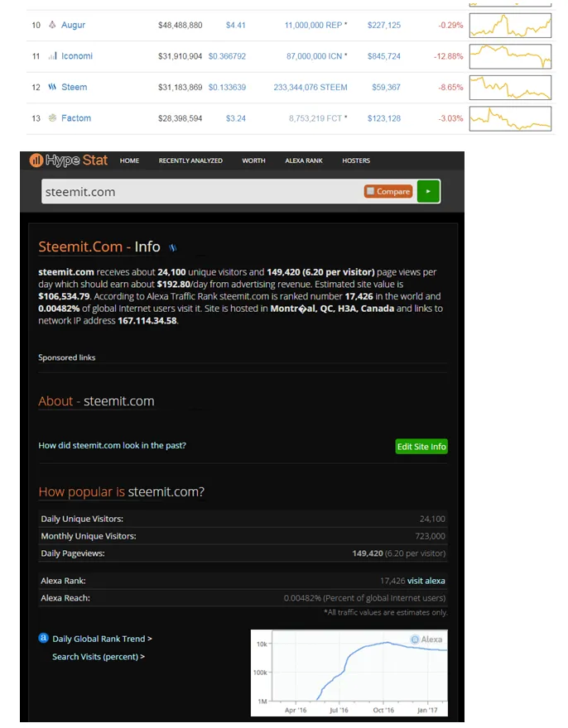This screenshot has height=728, width=568.
Task: Click Factom market cap $28,398,594
Action: click(180, 118)
